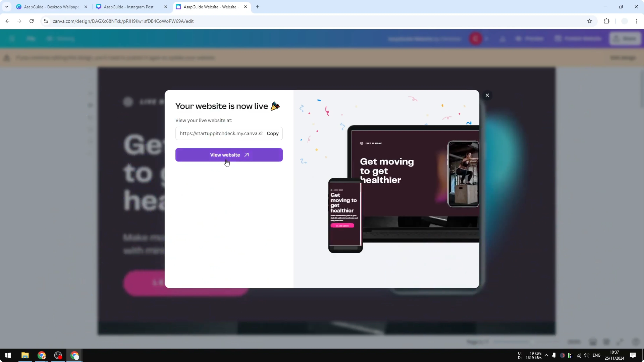Screen dimensions: 644x362
Task: Open the Chrome three-dot menu
Action: (637, 21)
